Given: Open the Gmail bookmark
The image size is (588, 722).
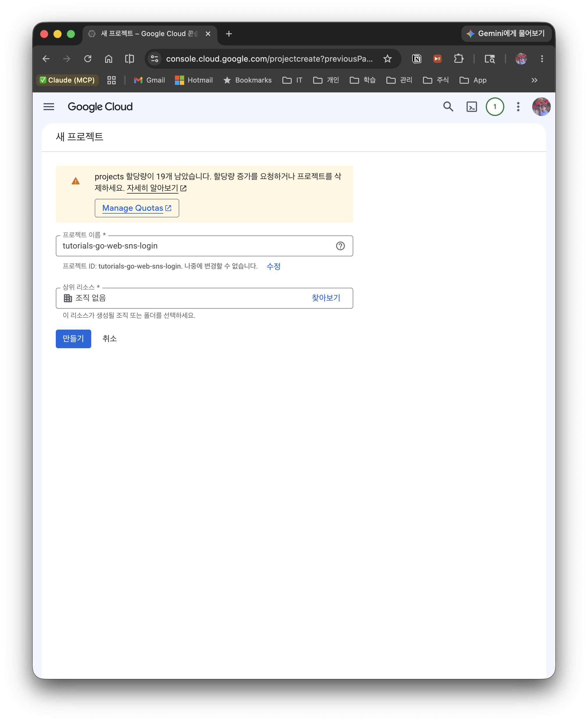Looking at the screenshot, I should (149, 80).
